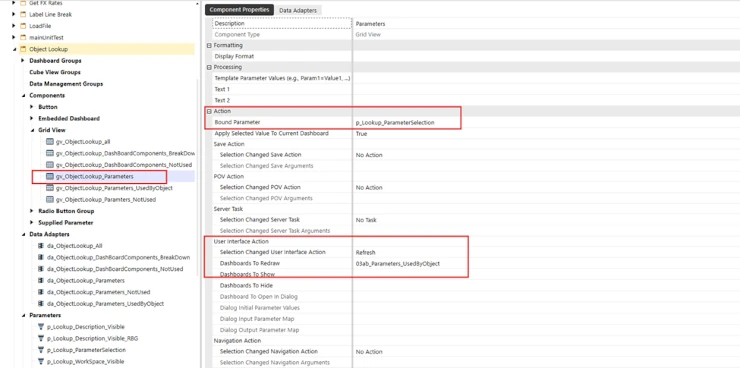Image resolution: width=740 pixels, height=368 pixels.
Task: Click the Label Line Break folder icon
Action: pos(23,14)
